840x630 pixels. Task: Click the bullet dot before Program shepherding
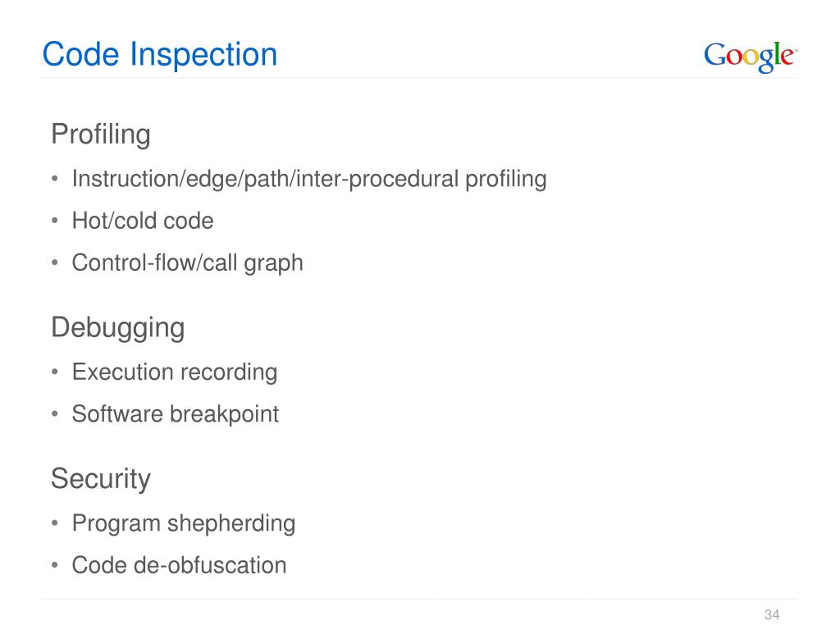click(x=55, y=523)
